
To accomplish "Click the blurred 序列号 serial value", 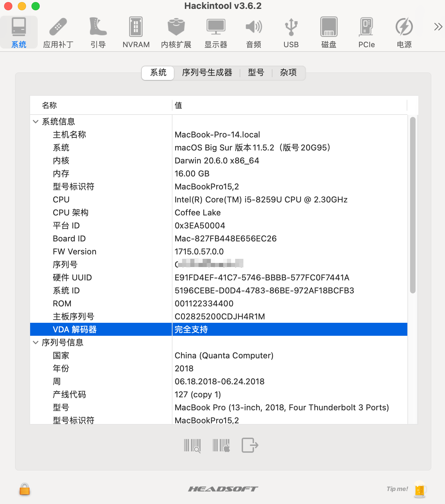I will [x=209, y=264].
